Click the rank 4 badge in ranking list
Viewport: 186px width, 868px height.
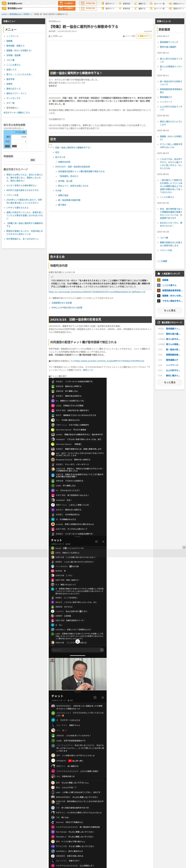pos(159,296)
